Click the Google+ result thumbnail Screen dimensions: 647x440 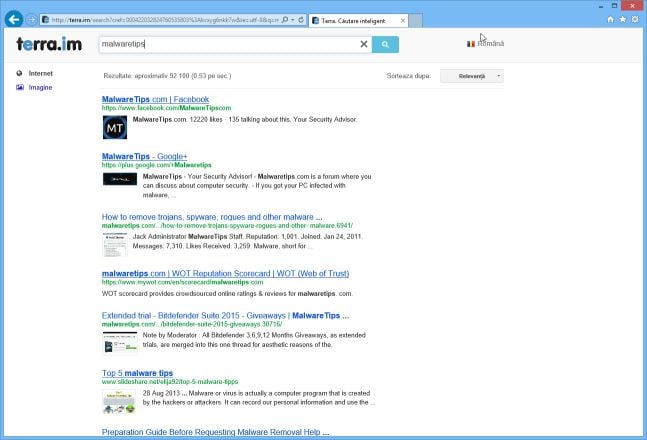pyautogui.click(x=120, y=179)
